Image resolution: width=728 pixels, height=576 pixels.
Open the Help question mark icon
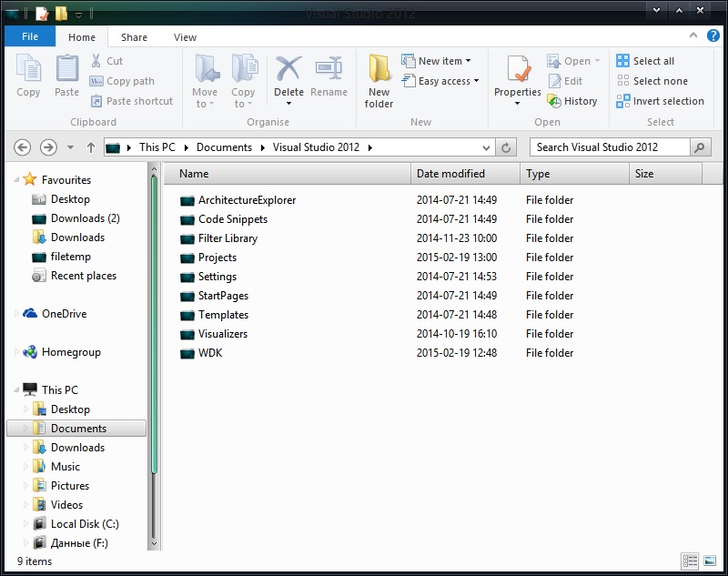(x=713, y=35)
